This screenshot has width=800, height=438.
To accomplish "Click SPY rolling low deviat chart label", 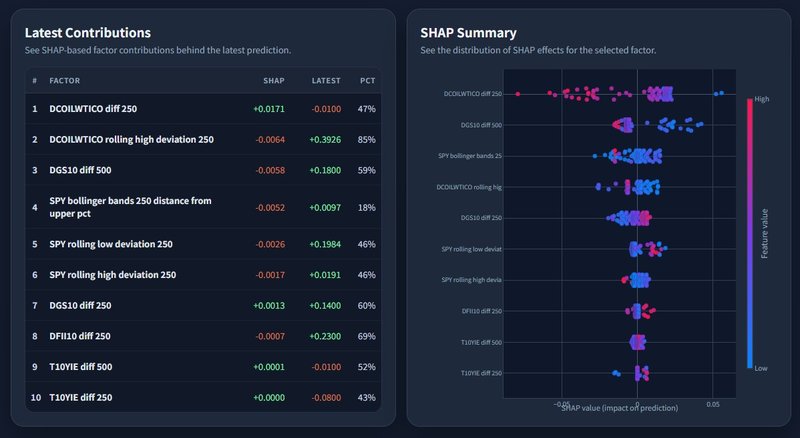I will [x=471, y=249].
